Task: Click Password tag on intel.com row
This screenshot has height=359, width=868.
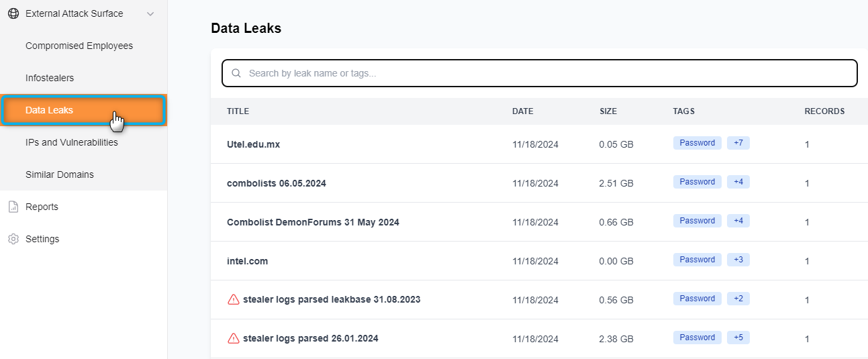Action: [697, 260]
